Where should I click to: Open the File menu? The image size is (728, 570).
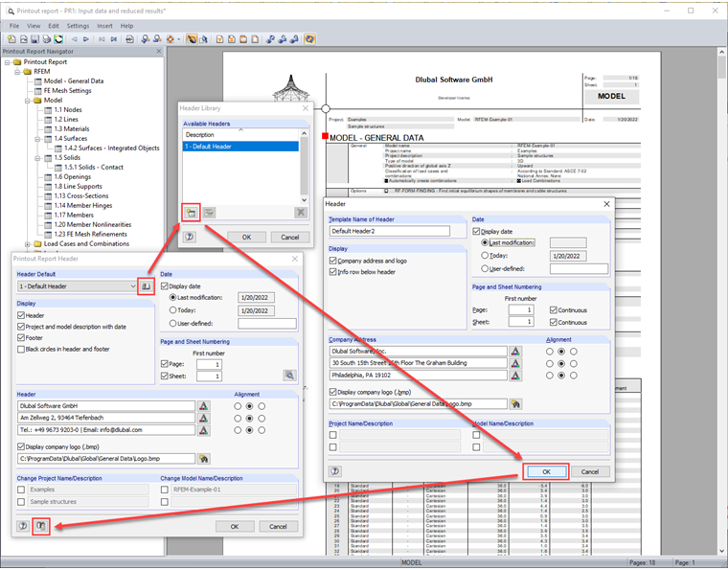point(14,26)
